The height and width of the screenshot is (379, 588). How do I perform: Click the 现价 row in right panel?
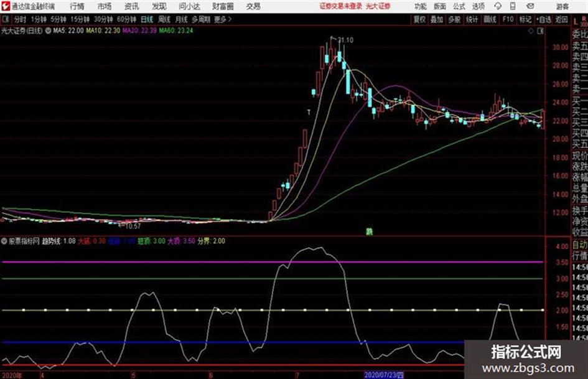580,156
